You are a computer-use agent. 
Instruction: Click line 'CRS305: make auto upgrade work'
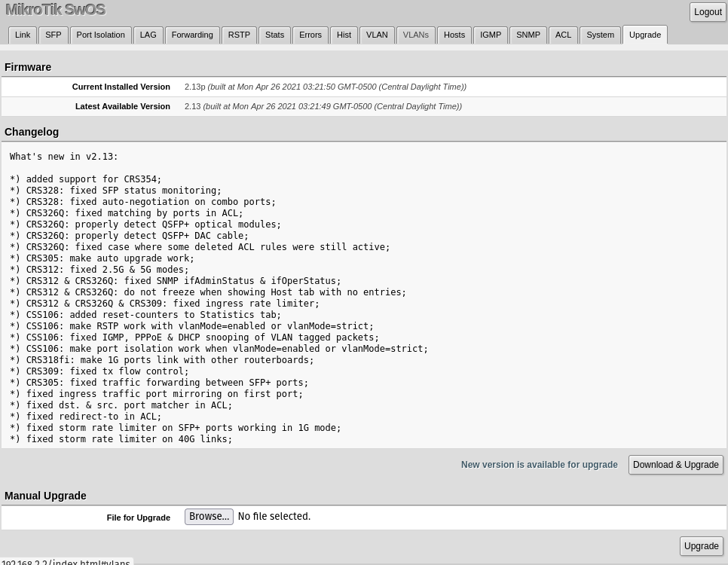click(x=102, y=258)
